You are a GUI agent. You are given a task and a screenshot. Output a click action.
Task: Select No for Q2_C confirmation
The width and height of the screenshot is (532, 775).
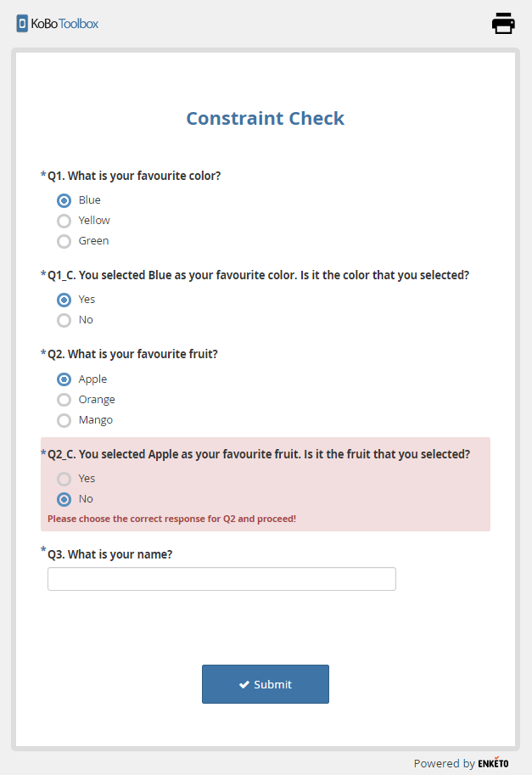(64, 500)
